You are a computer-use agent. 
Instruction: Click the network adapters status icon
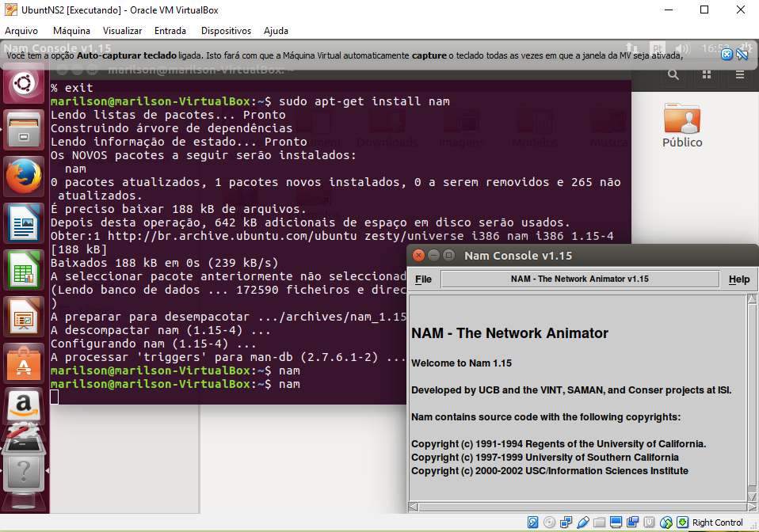tap(566, 522)
